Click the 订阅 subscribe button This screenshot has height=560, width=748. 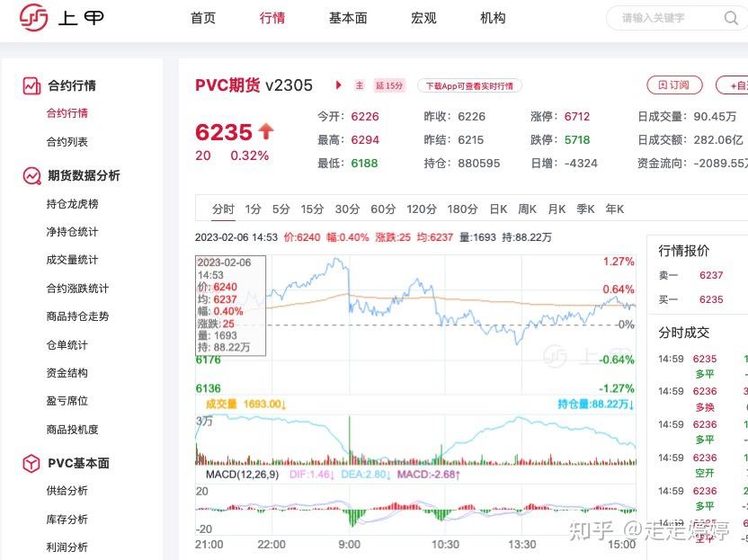click(672, 84)
